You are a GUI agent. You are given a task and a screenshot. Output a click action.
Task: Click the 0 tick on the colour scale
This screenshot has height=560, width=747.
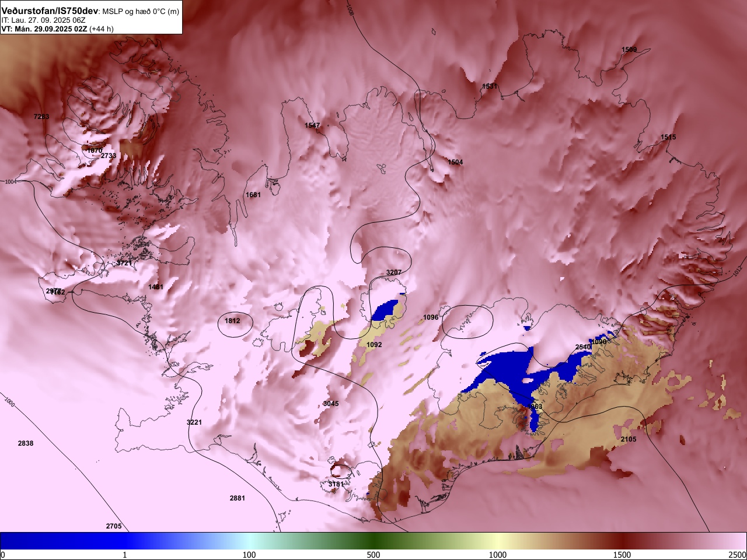pyautogui.click(x=3, y=555)
